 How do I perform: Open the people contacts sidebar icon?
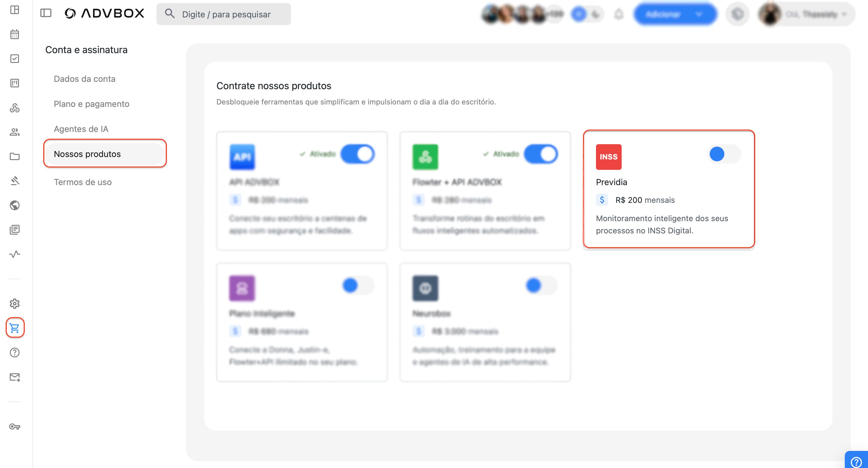coord(14,132)
